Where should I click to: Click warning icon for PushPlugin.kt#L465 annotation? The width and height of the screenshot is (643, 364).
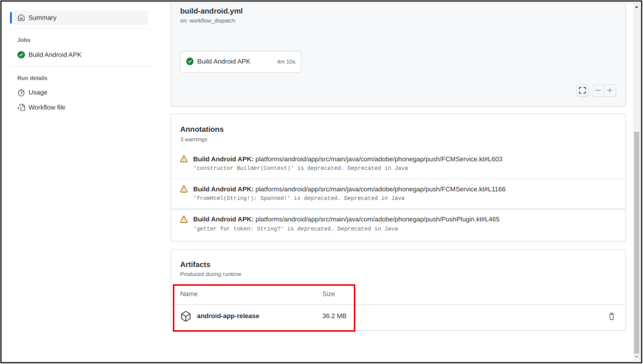click(184, 219)
